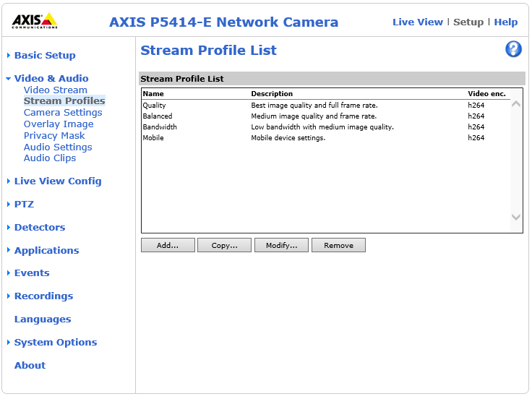Click the scroll down arrow of profile list

click(516, 217)
